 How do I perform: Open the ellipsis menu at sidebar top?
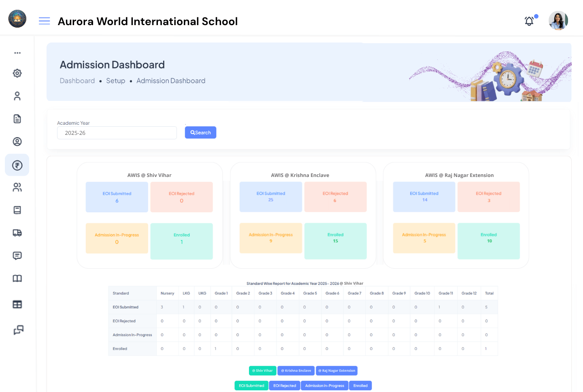click(x=17, y=53)
